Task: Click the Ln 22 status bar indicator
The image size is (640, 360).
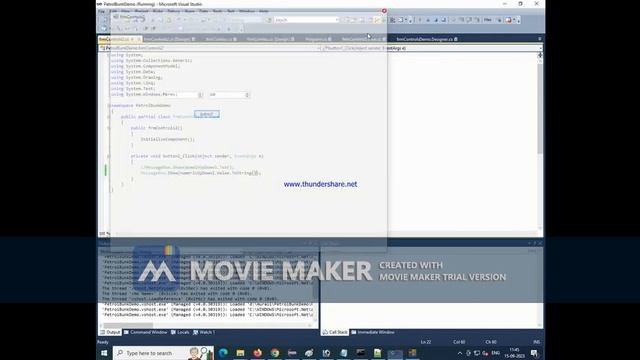Action: coord(426,342)
